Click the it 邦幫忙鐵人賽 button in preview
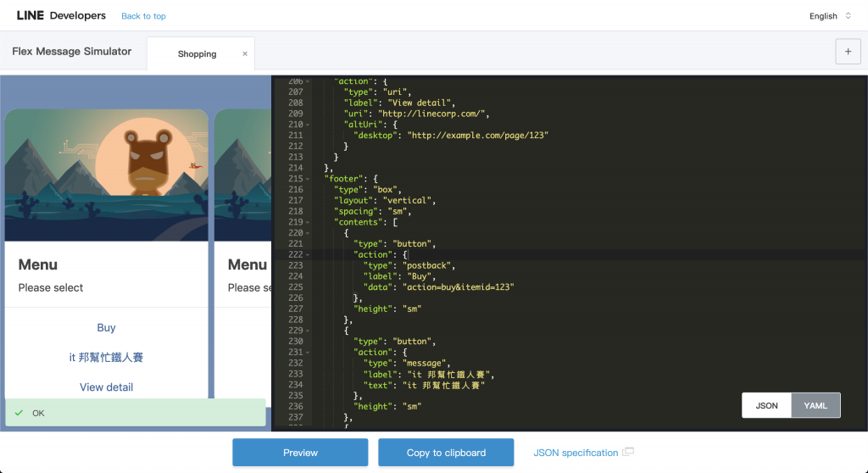868x473 pixels. tap(106, 357)
